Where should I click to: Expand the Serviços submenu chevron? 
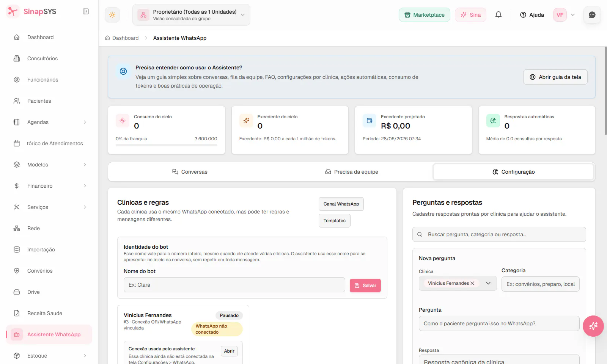point(85,207)
